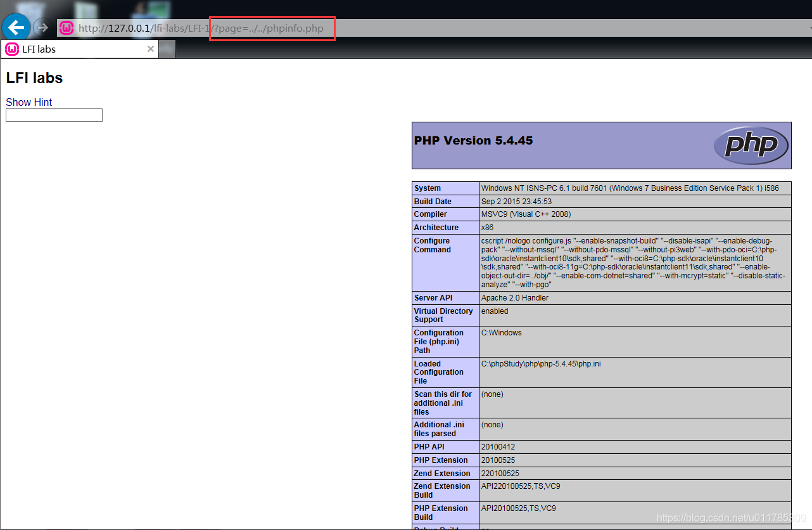The height and width of the screenshot is (530, 812).
Task: Click the PHP Extension row label
Action: click(441, 460)
